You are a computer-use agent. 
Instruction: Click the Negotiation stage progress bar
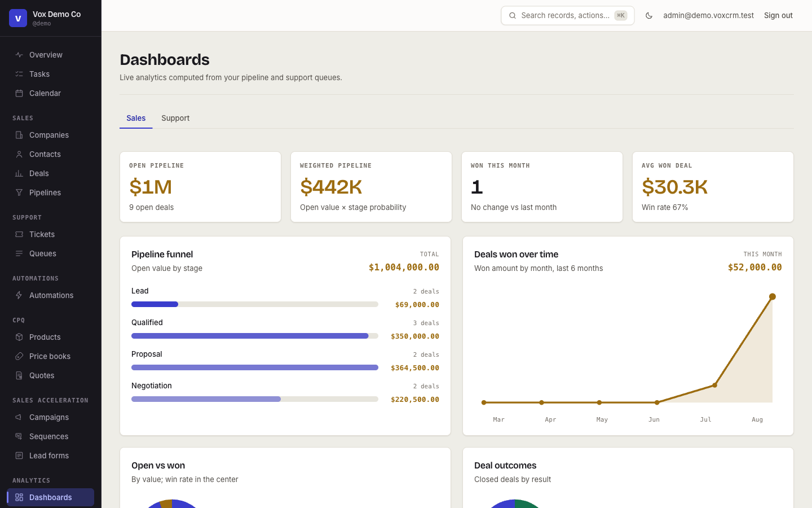click(255, 399)
